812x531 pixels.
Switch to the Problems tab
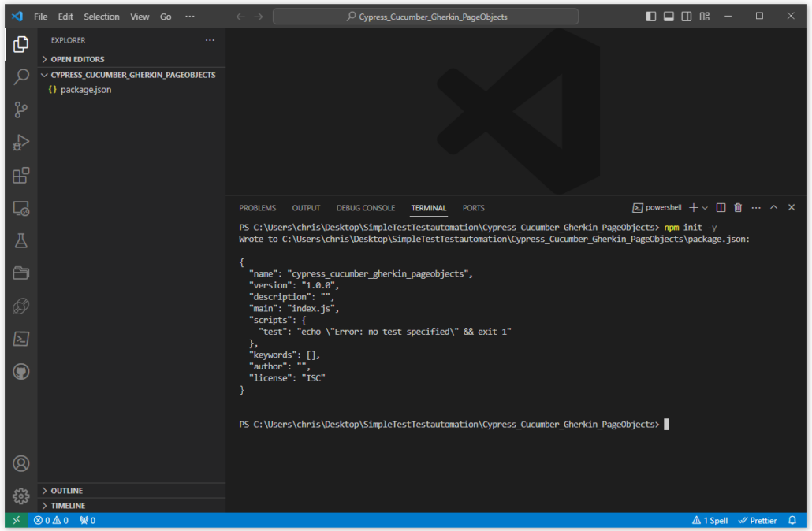tap(258, 208)
